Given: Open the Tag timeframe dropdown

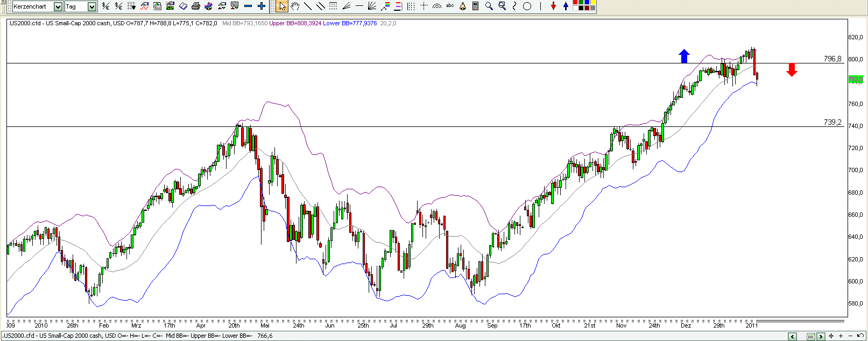Looking at the screenshot, I should coord(91,6).
